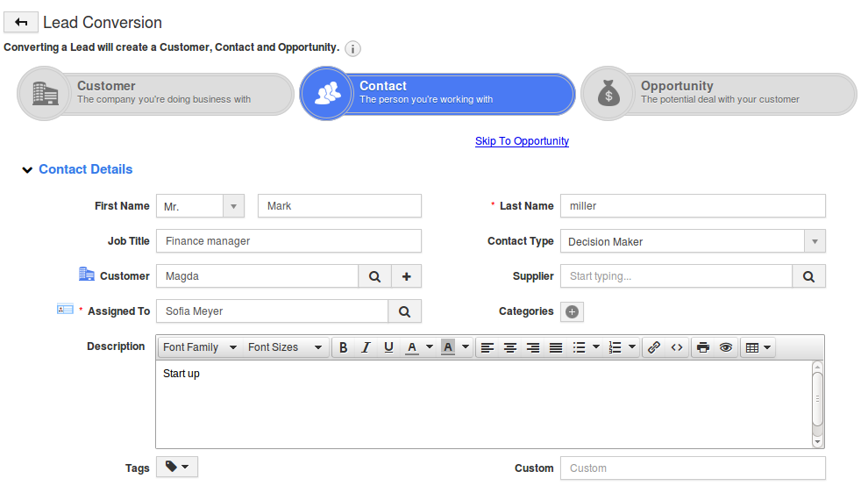Click the Supplier input field
This screenshot has width=868, height=500.
point(677,276)
